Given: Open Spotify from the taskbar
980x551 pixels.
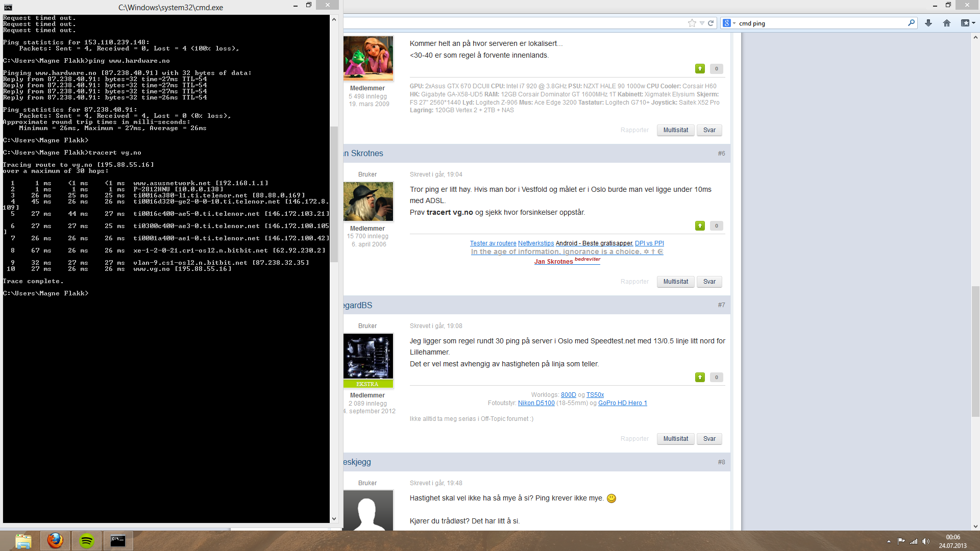Looking at the screenshot, I should coord(87,541).
